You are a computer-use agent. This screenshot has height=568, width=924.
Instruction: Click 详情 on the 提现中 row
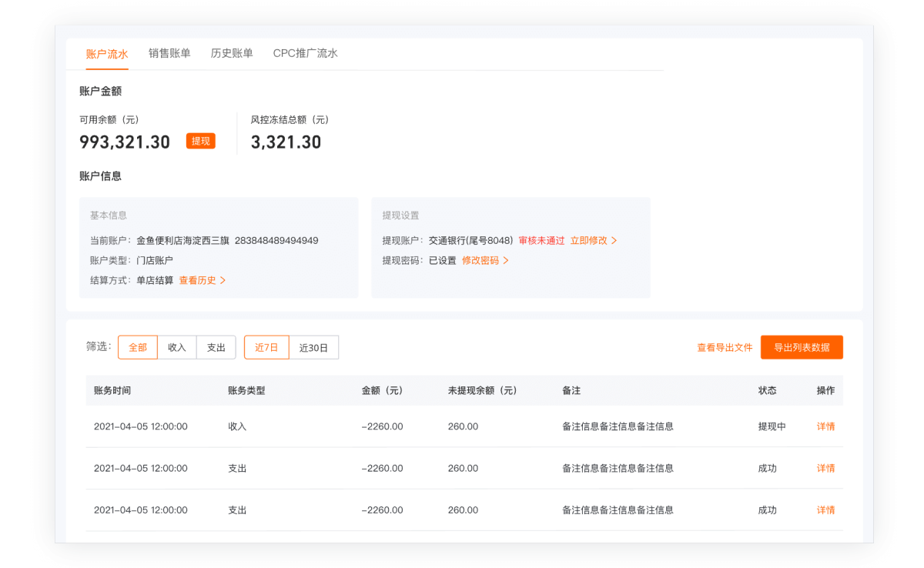pyautogui.click(x=825, y=426)
